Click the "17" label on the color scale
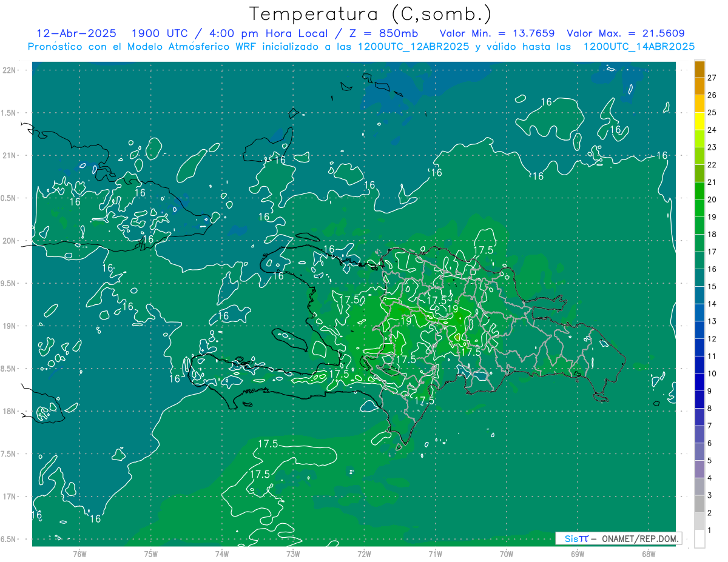Screen dimensions: 728x562 click(712, 252)
